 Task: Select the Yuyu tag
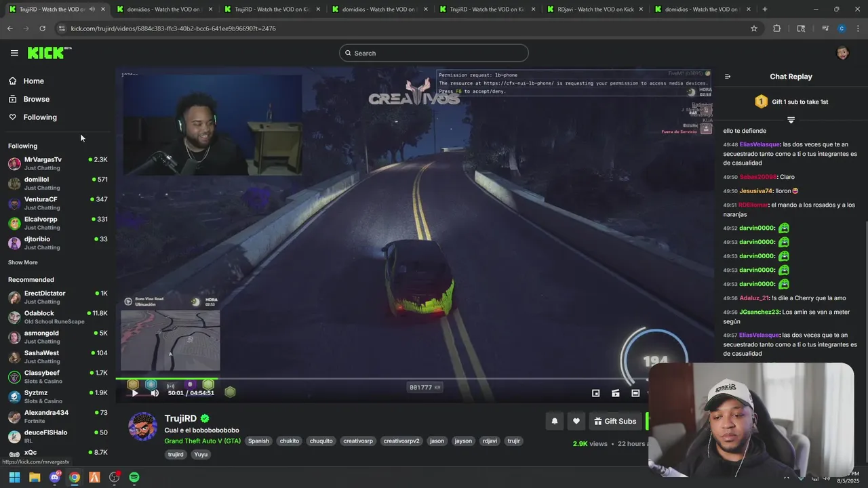pyautogui.click(x=201, y=454)
